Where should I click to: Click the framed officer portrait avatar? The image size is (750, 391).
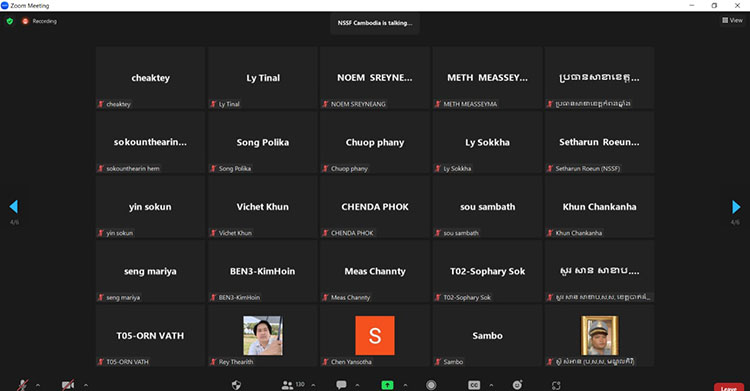click(x=599, y=335)
